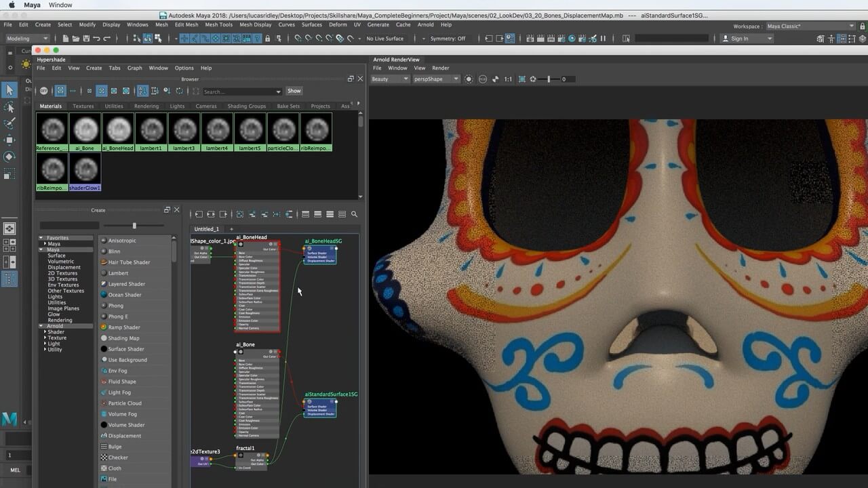The width and height of the screenshot is (868, 488).
Task: Open the Graph menu in Hypershade
Action: [x=134, y=68]
